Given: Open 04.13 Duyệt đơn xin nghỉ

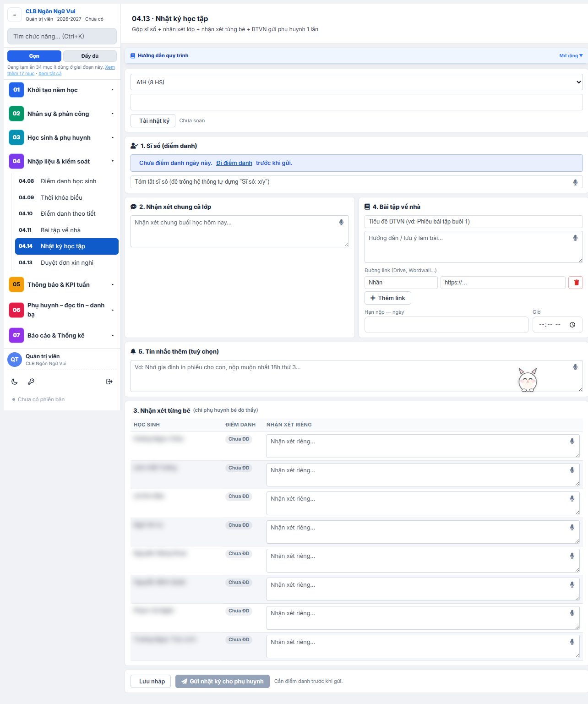Looking at the screenshot, I should 67,262.
